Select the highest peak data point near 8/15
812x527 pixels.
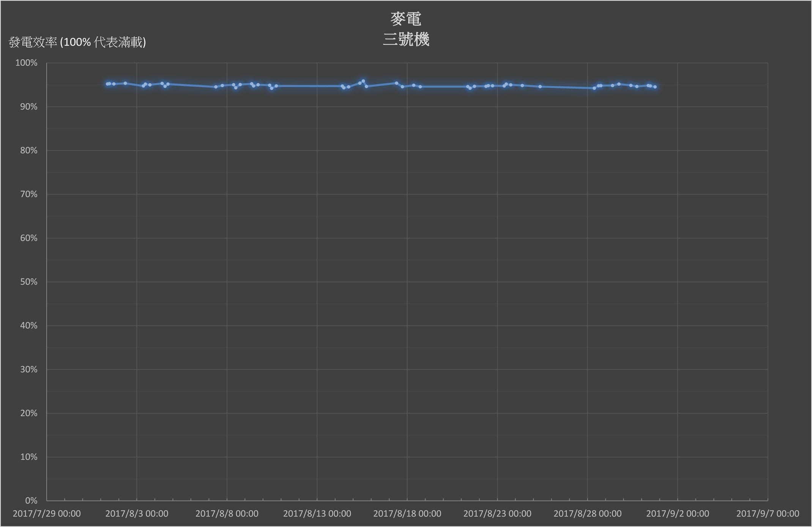pos(363,81)
